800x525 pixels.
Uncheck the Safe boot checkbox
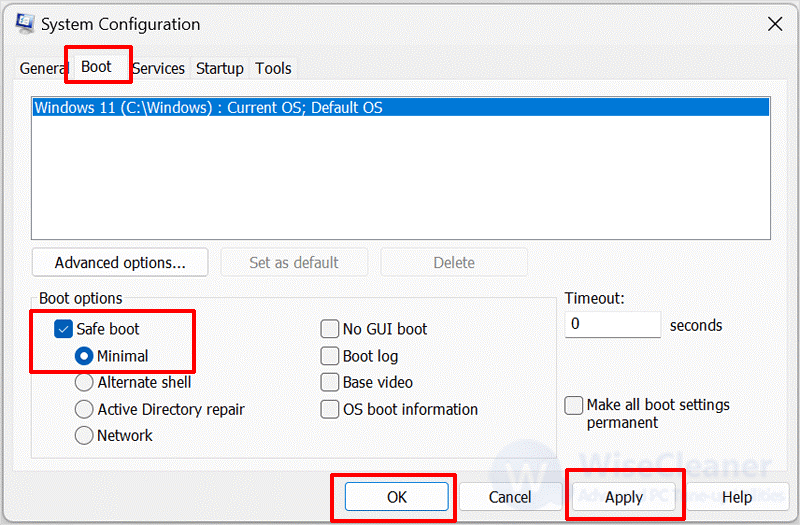[63, 329]
